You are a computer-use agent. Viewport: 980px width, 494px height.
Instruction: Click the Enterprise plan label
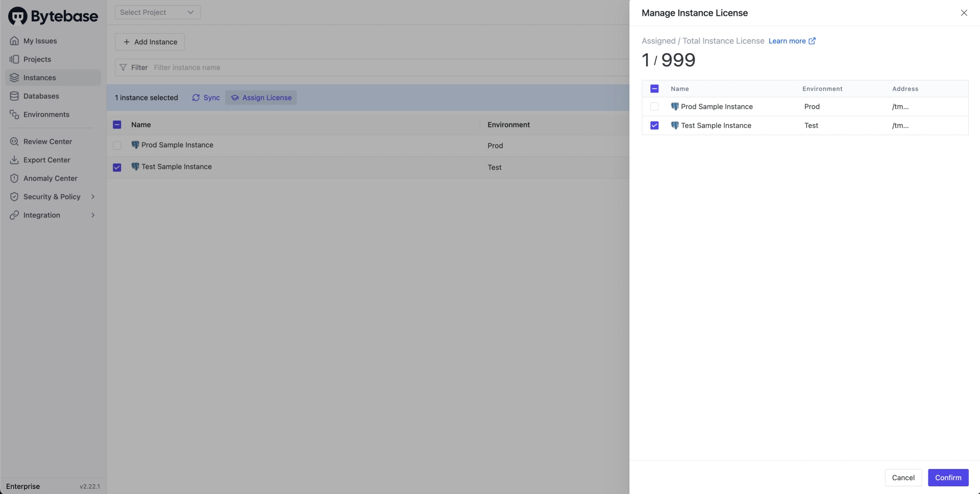point(23,486)
